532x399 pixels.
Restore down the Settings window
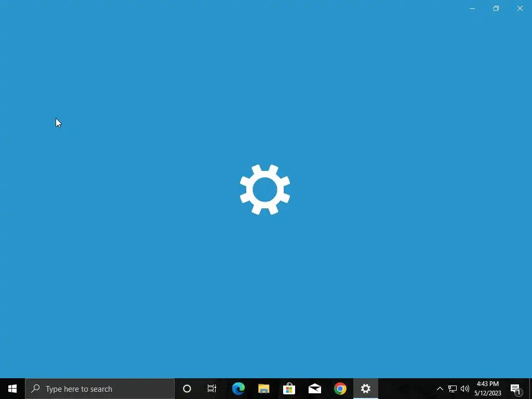[x=496, y=8]
